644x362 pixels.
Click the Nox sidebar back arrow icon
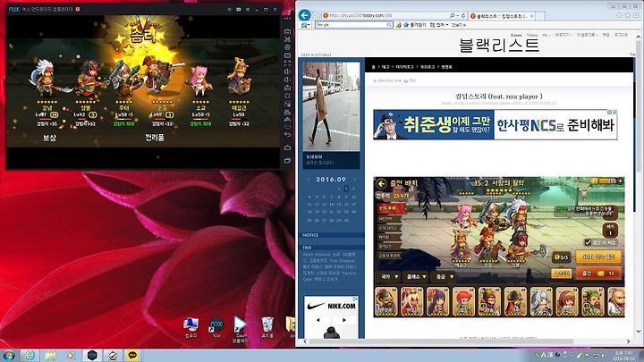click(x=287, y=134)
